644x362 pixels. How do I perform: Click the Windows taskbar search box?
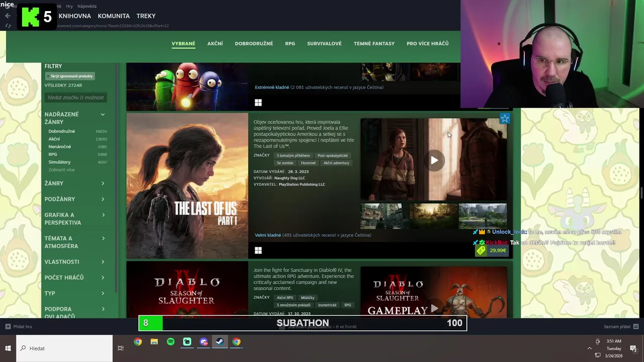64,348
